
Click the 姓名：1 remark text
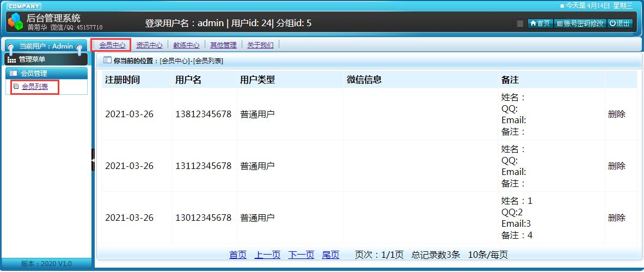pos(517,201)
